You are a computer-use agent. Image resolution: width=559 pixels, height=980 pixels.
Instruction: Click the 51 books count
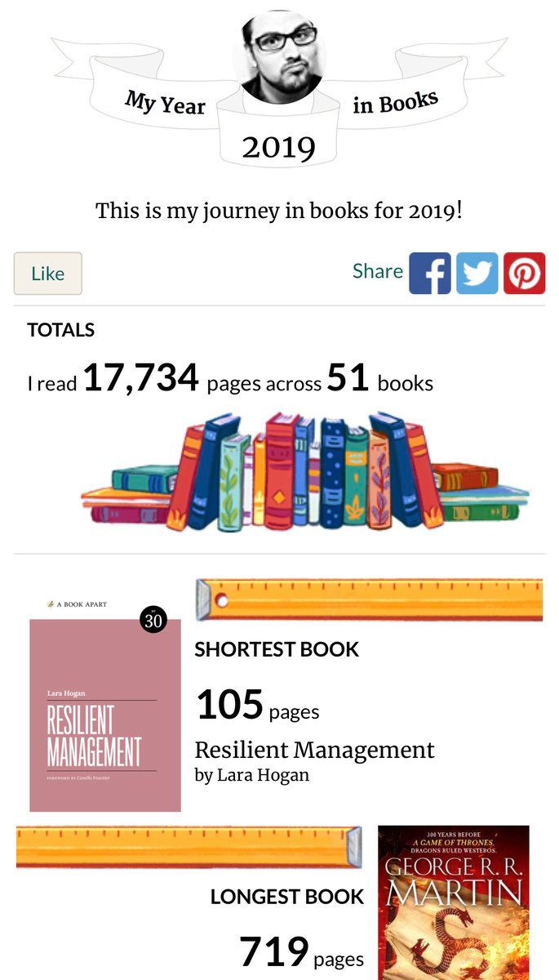(348, 379)
